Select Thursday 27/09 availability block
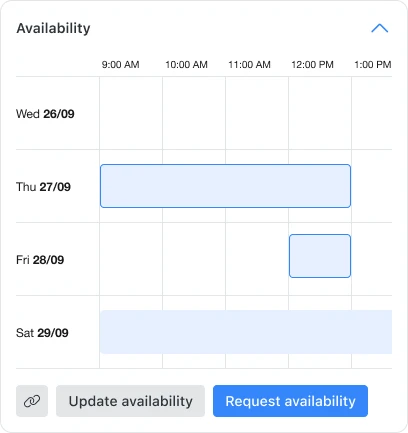Screen dimensions: 408x433 tap(225, 186)
